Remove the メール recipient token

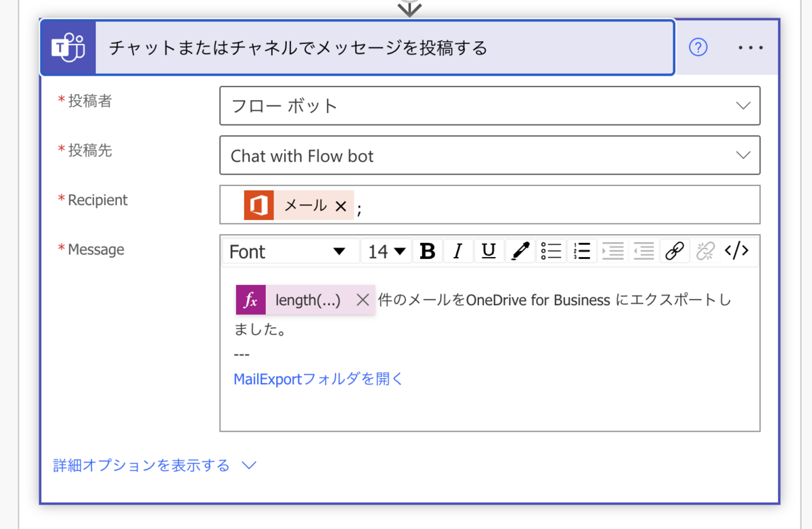[341, 206]
